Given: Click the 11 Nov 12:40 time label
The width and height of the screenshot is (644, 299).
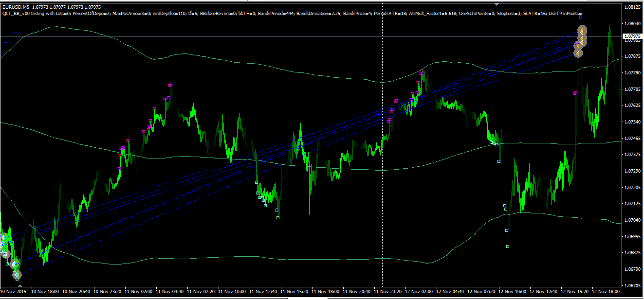Looking at the screenshot, I should 264,292.
